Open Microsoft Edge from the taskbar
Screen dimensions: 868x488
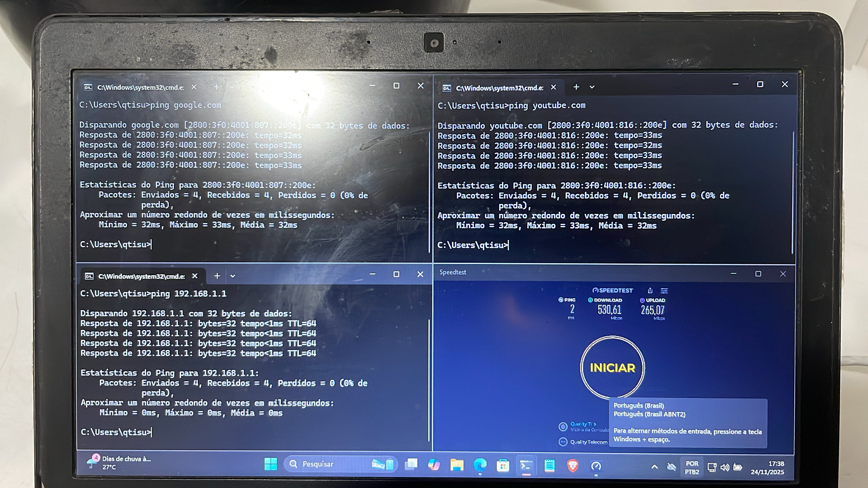pos(480,465)
